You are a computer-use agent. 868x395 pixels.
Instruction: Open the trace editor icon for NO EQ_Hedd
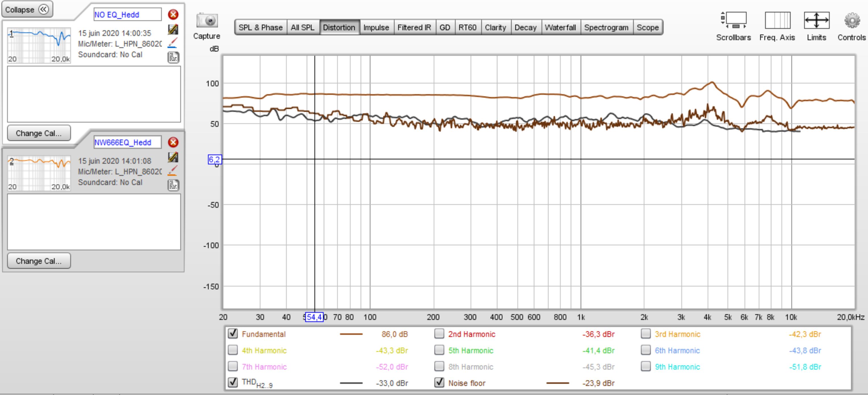(x=173, y=29)
